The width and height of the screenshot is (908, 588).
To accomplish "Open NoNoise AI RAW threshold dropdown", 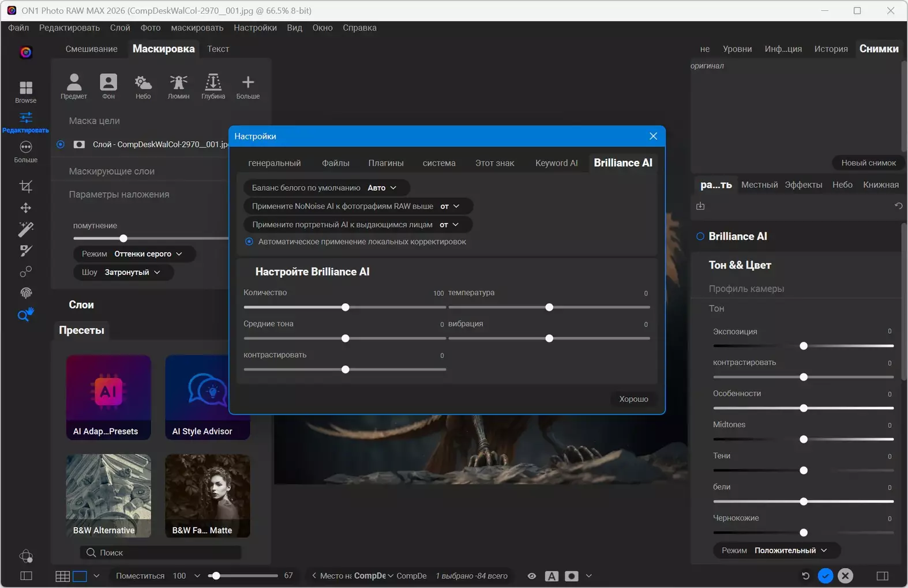I will click(x=450, y=206).
